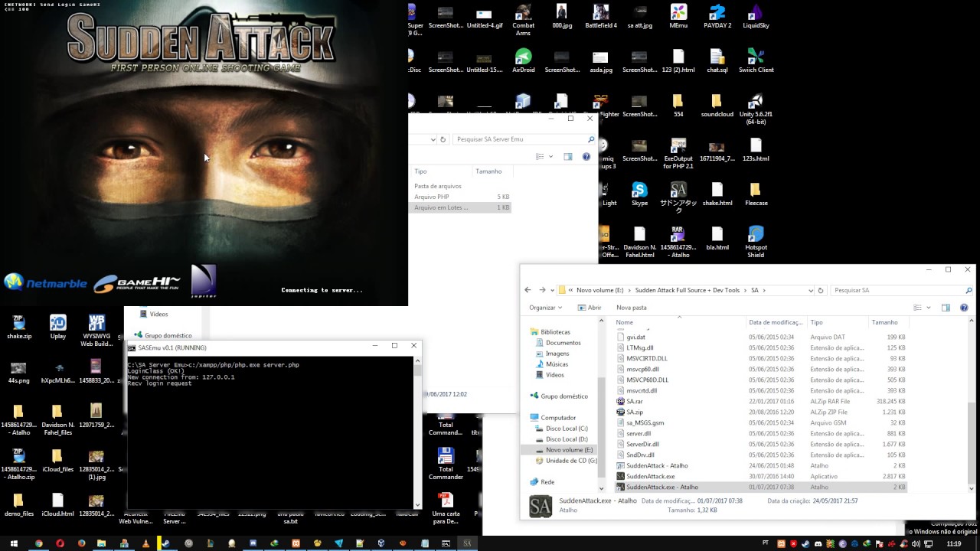Open WYSIWYG Web Builder desktop shortcut
The image size is (980, 551).
(x=96, y=331)
